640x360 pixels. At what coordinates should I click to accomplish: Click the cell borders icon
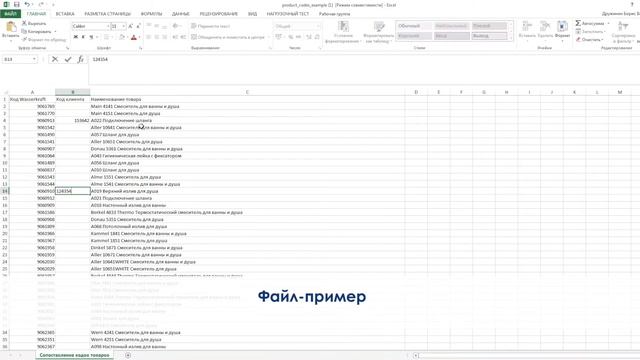point(106,37)
